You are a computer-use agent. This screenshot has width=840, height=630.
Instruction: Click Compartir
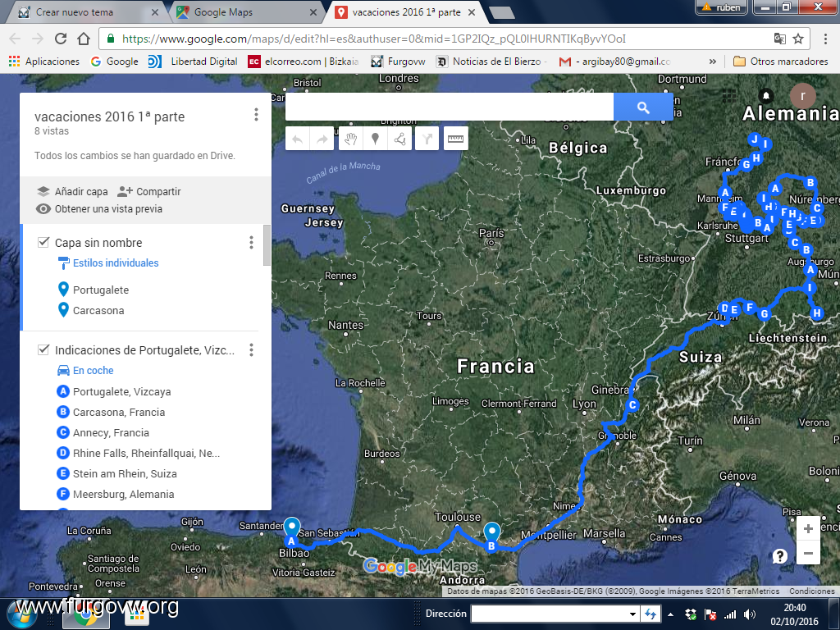(158, 191)
